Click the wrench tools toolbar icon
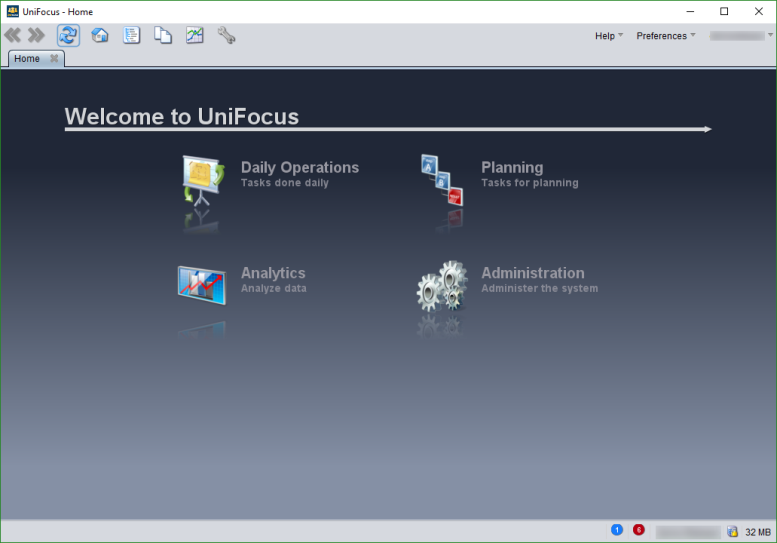Screen dimensions: 777x543 point(226,35)
